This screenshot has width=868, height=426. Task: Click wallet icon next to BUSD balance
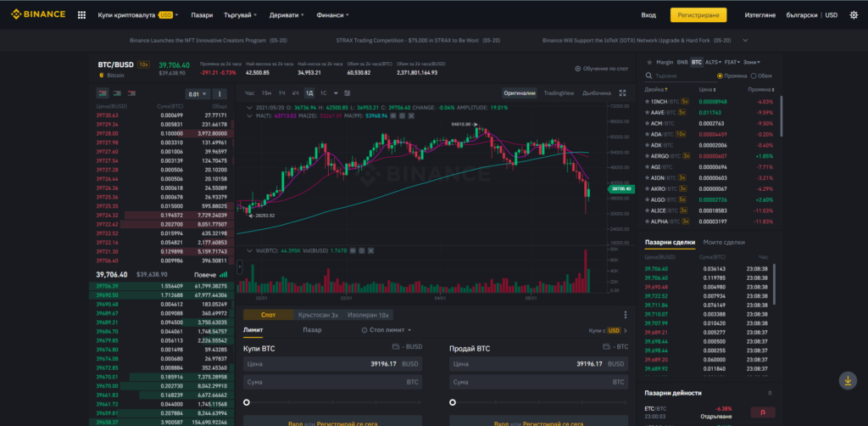tap(395, 347)
